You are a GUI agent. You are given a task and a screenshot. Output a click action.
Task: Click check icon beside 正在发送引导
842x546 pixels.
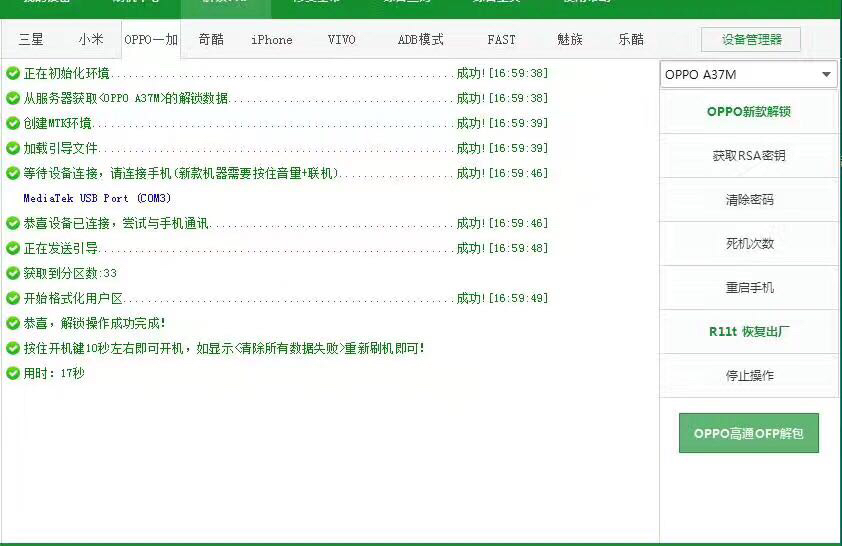13,248
